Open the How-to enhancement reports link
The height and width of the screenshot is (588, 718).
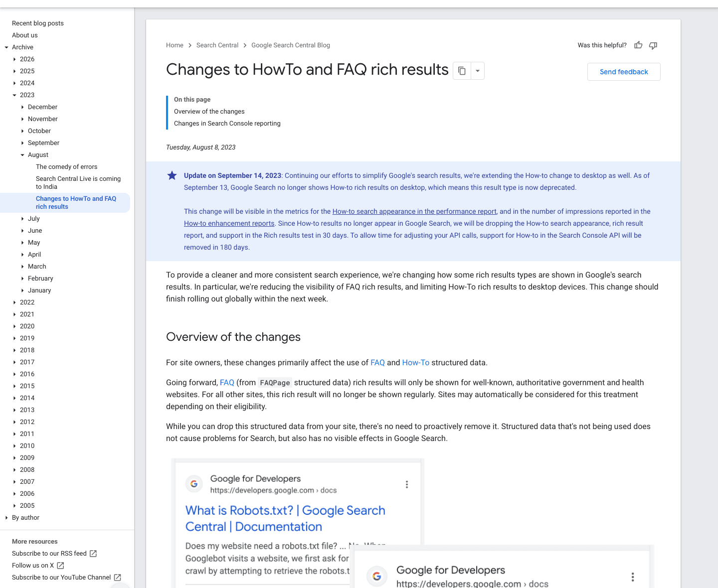pyautogui.click(x=229, y=223)
